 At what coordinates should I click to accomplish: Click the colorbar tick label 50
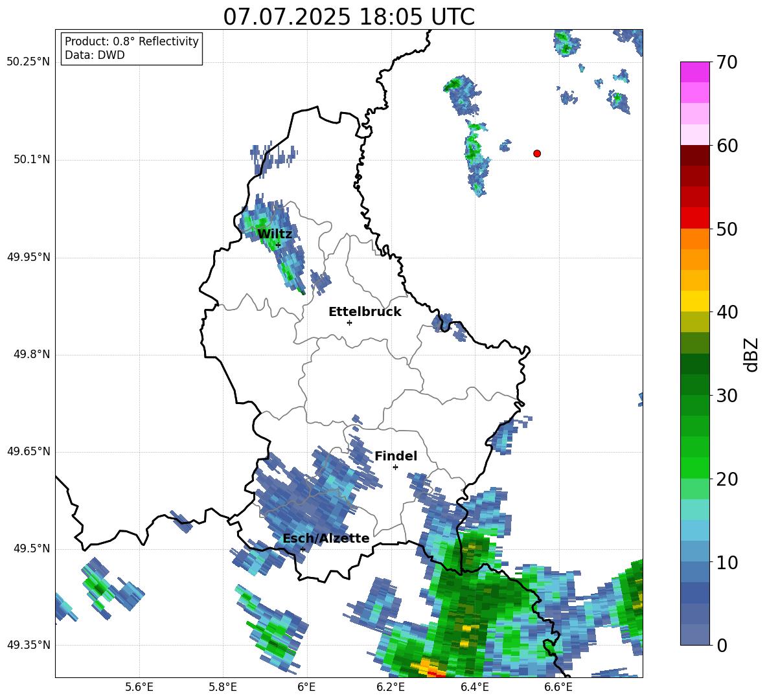727,229
